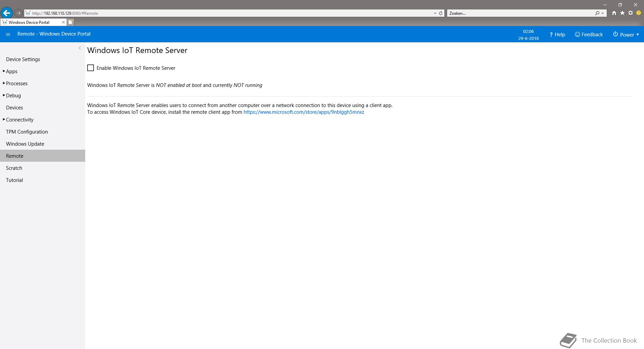This screenshot has height=349, width=644.
Task: Expand the Processes tree section
Action: tap(4, 83)
